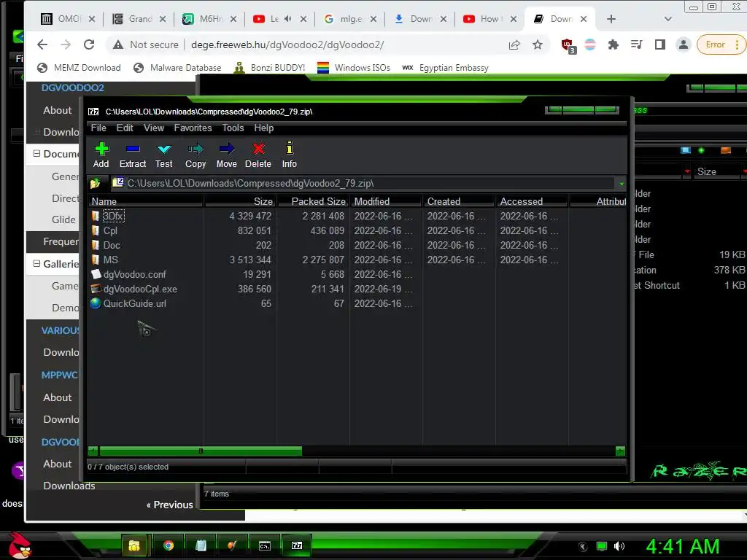Click the Move toolbar icon
747x560 pixels.
tap(227, 155)
